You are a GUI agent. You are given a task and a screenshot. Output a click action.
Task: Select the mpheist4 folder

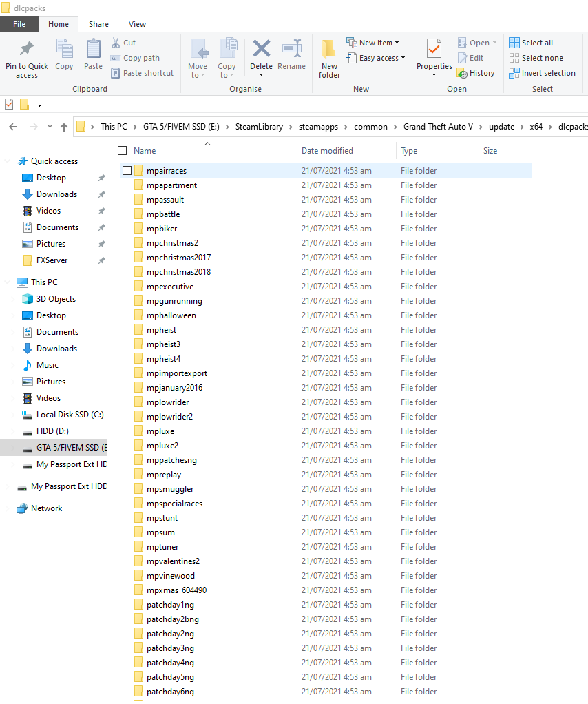163,359
